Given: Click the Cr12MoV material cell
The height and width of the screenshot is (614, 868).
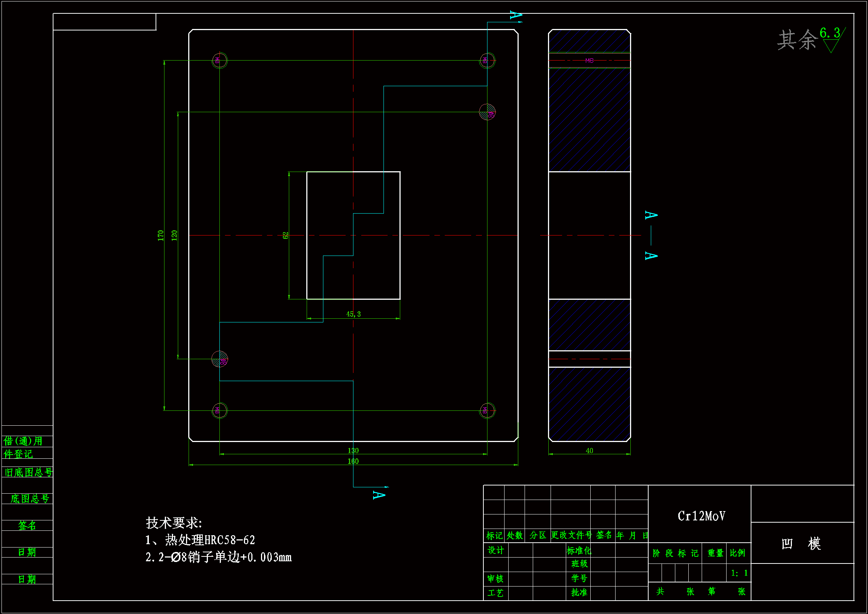Looking at the screenshot, I should pos(701,516).
